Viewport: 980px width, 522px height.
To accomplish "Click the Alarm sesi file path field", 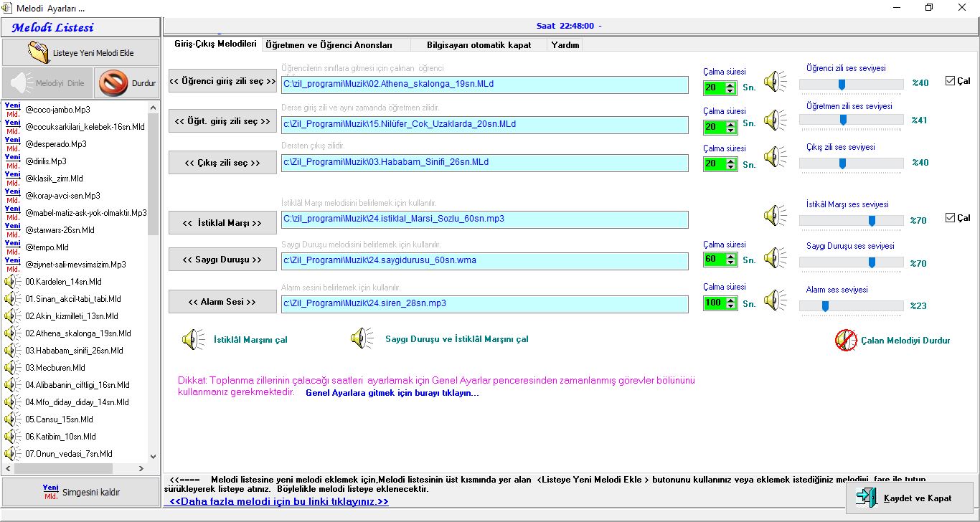I will pos(484,303).
